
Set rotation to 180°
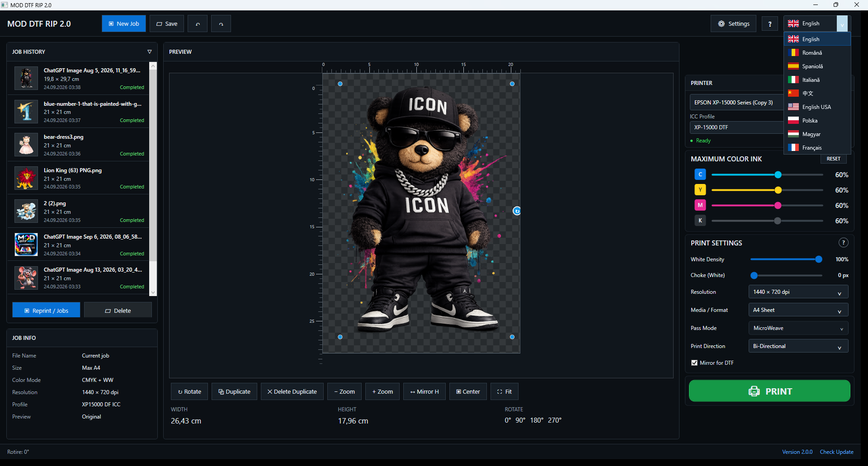537,420
